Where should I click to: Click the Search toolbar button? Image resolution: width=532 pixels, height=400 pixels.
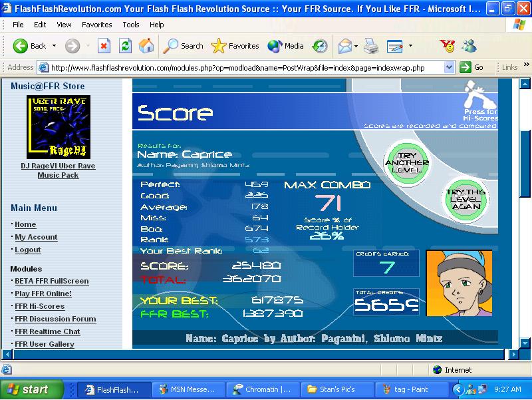point(184,46)
